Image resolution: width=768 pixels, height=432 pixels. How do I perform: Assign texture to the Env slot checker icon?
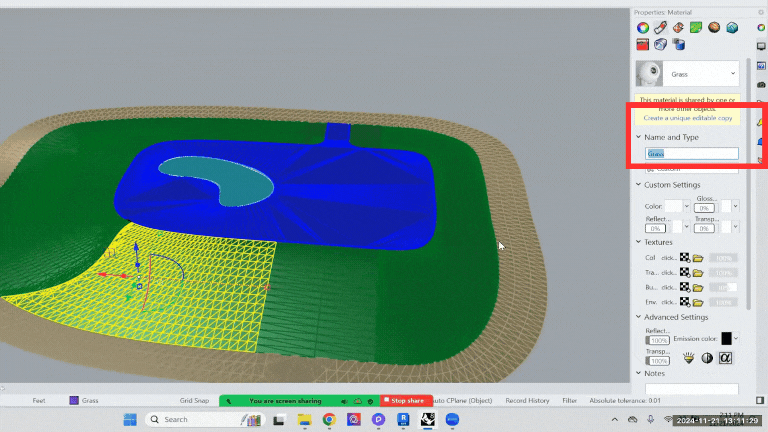pyautogui.click(x=684, y=302)
